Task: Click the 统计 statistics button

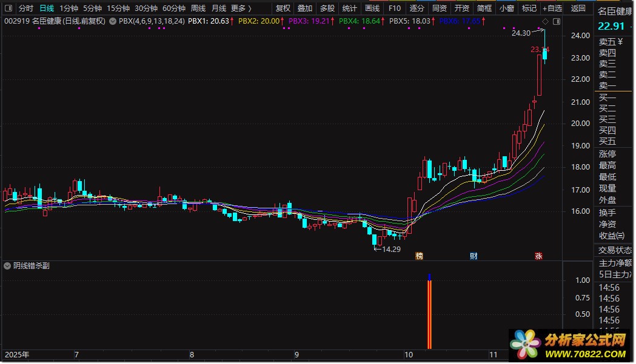Action: [350, 8]
